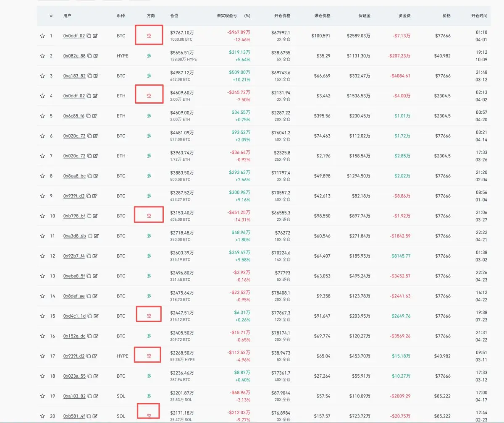Click liquidation price $100,591
Screen dimensions: 504x423
(321, 36)
